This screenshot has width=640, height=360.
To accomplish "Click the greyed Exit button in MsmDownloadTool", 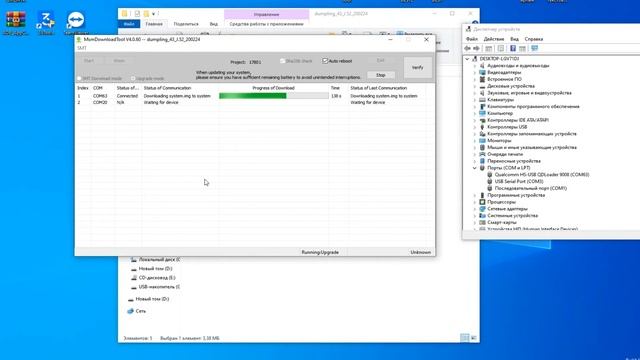I will click(380, 60).
